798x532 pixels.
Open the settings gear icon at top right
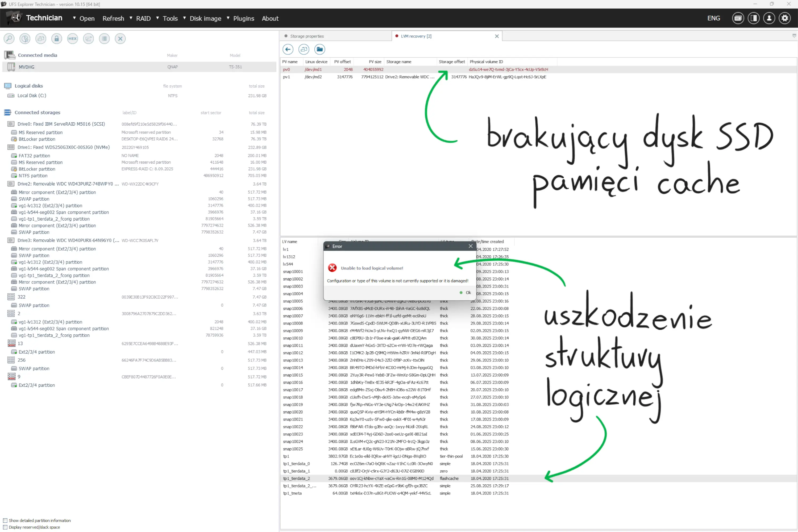pyautogui.click(x=784, y=18)
